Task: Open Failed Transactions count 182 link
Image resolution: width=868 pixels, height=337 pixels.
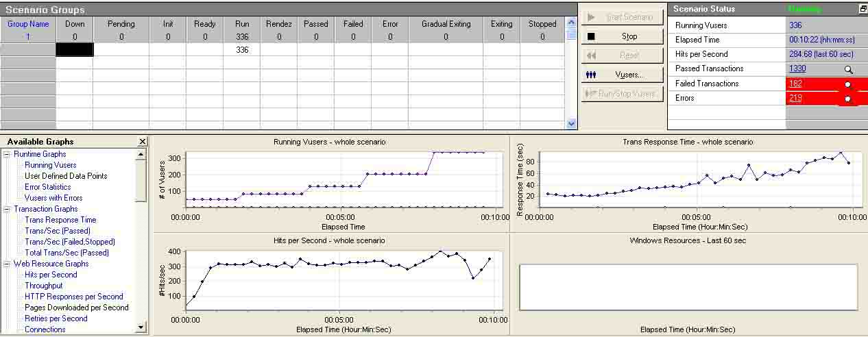Action: click(x=795, y=84)
